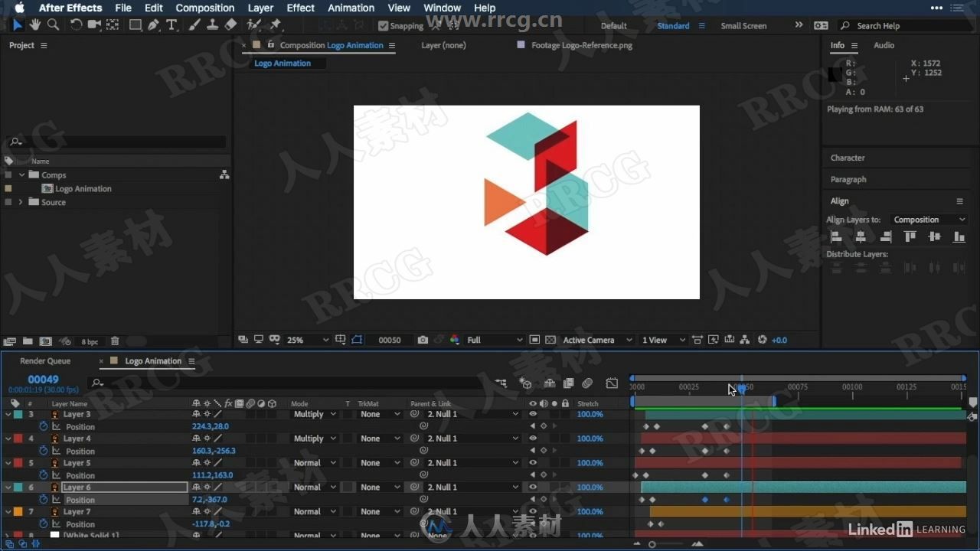The height and width of the screenshot is (551, 980).
Task: Collapse Layer 4 properties twirl
Action: coord(8,439)
